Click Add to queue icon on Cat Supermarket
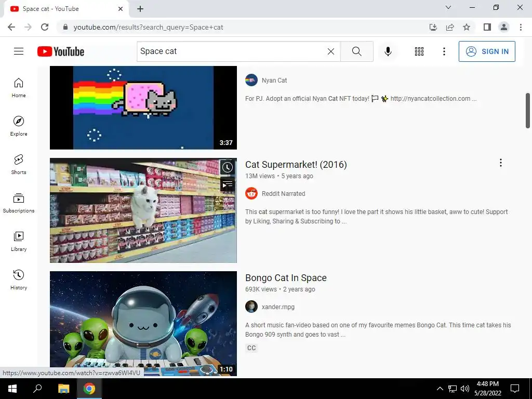The image size is (532, 399). coord(228,184)
